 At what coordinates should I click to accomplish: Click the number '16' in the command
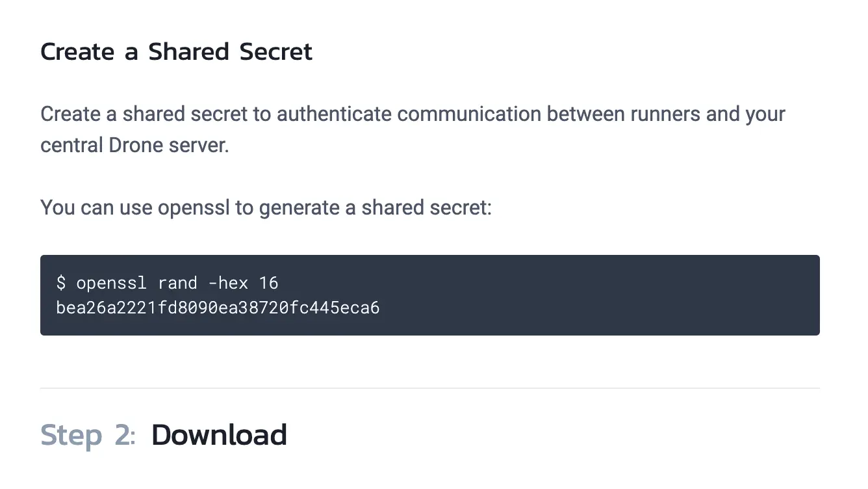coord(268,283)
